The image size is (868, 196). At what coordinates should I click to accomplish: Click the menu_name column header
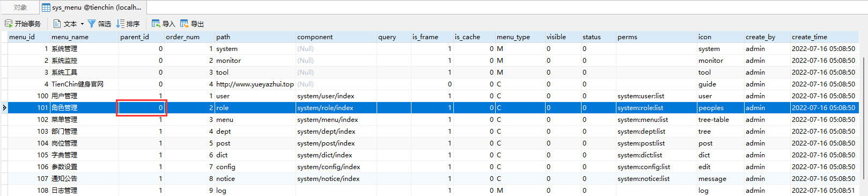84,37
